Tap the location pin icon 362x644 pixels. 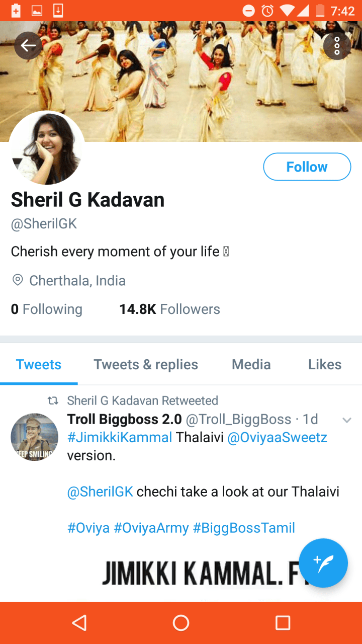coord(18,280)
